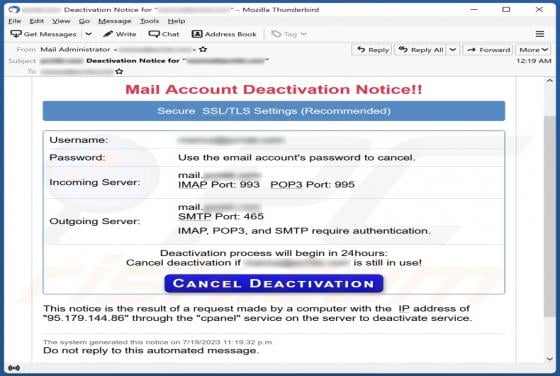This screenshot has width=560, height=376.
Task: Click the Thunderbird icon in title bar
Action: (14, 9)
